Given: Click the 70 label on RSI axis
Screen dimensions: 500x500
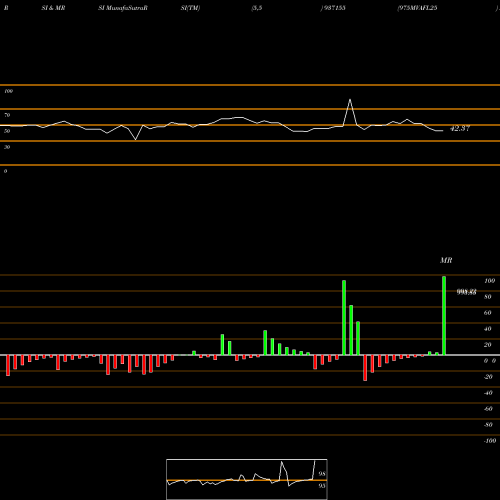Looking at the screenshot, I should (7, 115).
